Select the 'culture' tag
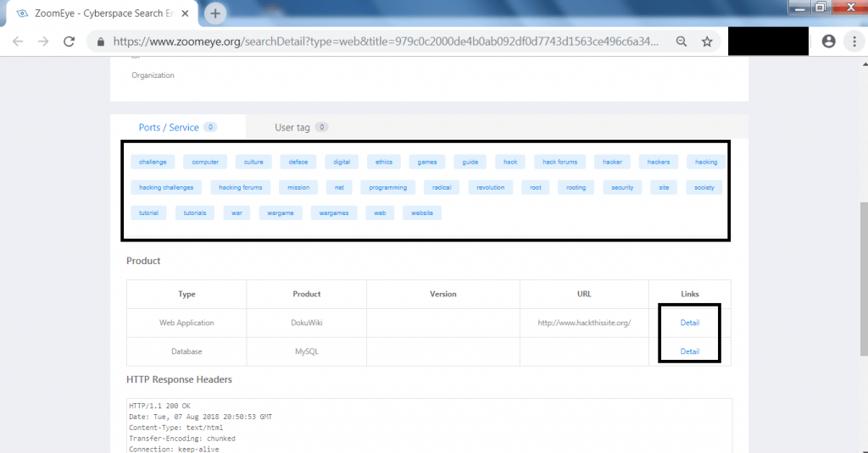Image resolution: width=868 pixels, height=453 pixels. coord(253,162)
